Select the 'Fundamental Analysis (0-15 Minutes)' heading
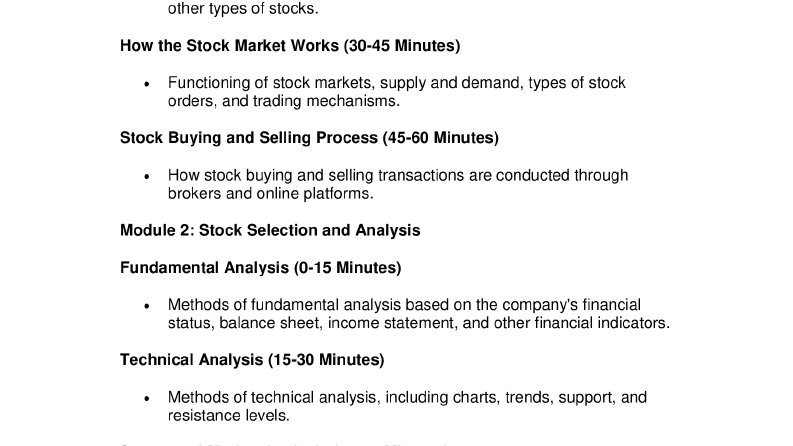793x446 pixels. click(x=260, y=267)
